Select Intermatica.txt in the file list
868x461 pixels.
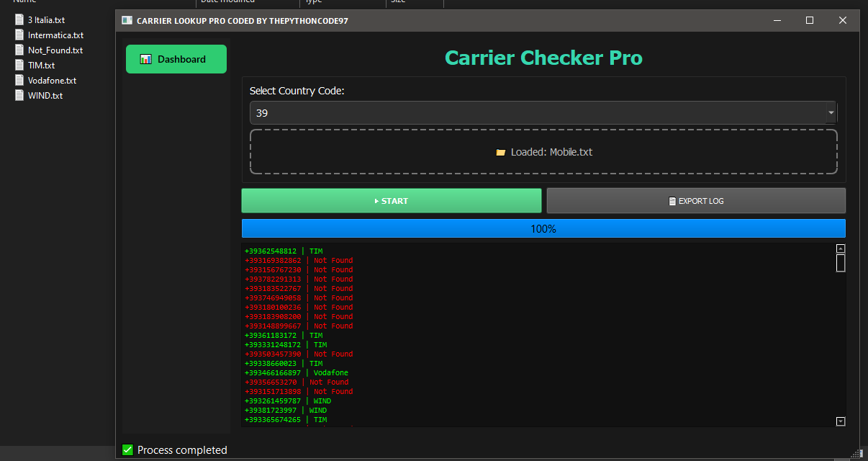click(x=55, y=35)
